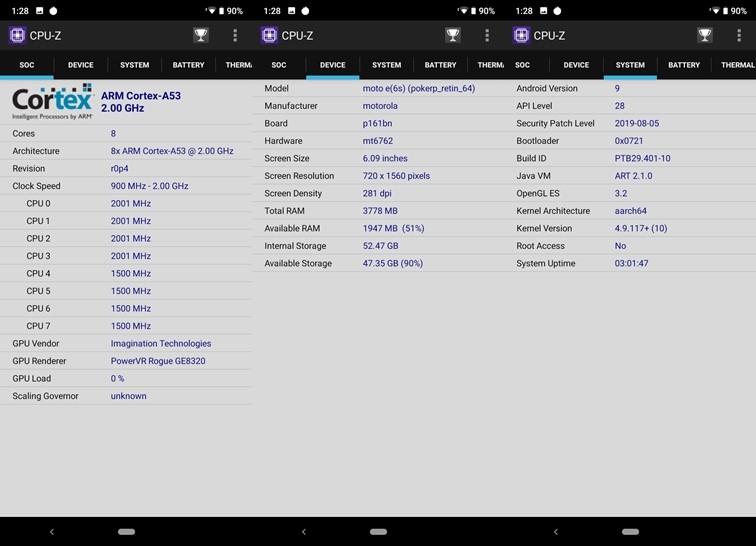Tap CPU-Z app logo in middle screen

coord(270,35)
